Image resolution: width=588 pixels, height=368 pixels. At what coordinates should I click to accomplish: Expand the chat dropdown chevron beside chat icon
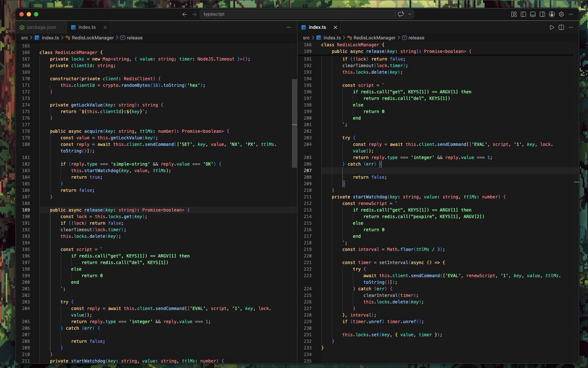point(410,14)
